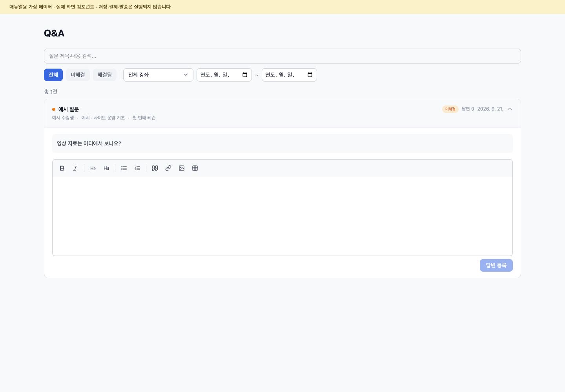Apply Heading 2 style in the editor
This screenshot has height=392, width=565.
coord(93,168)
